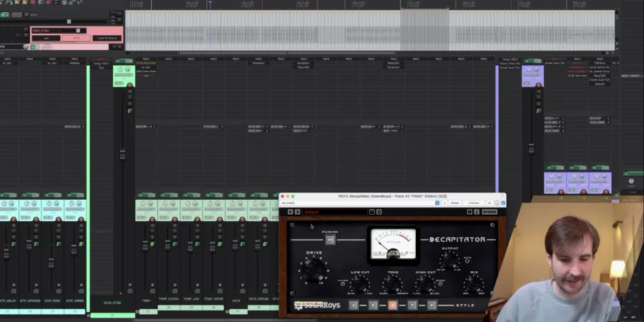Image resolution: width=644 pixels, height=322 pixels.
Task: Click the plus button beside the preset dropdown
Action: coord(444,203)
